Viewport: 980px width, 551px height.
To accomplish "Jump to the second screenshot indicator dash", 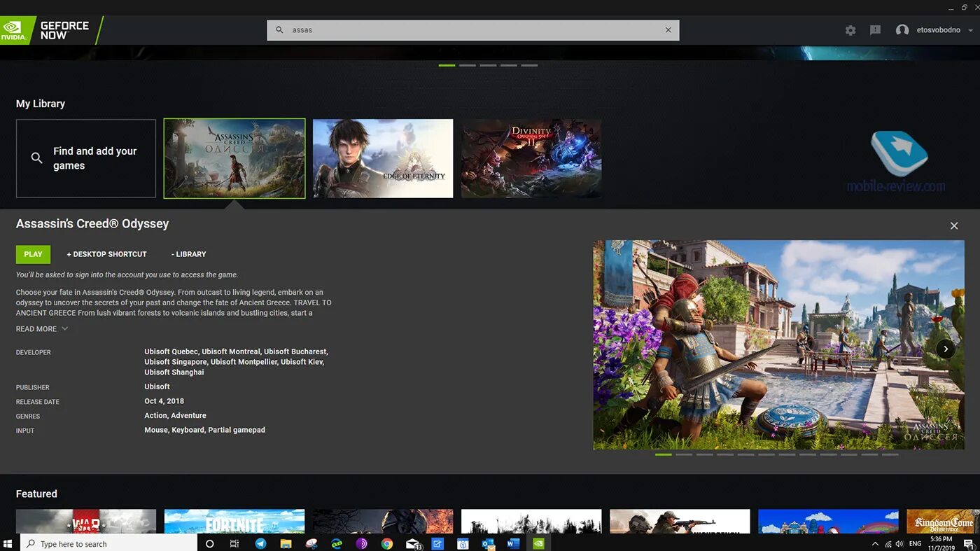I will tap(684, 454).
